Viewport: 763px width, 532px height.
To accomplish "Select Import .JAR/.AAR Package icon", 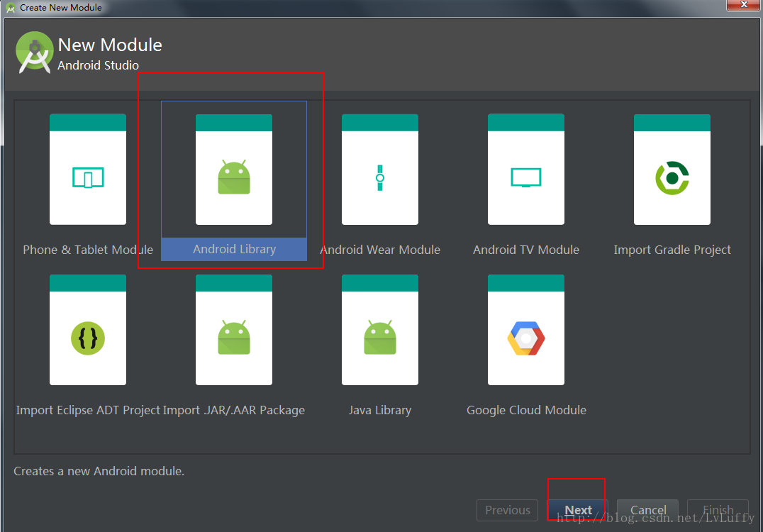I will 234,330.
